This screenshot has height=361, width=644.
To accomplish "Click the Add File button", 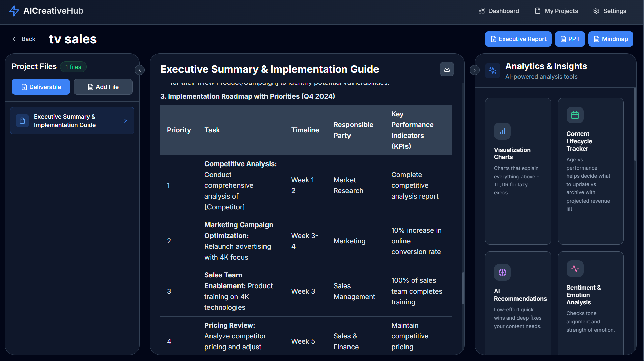I will [x=103, y=87].
